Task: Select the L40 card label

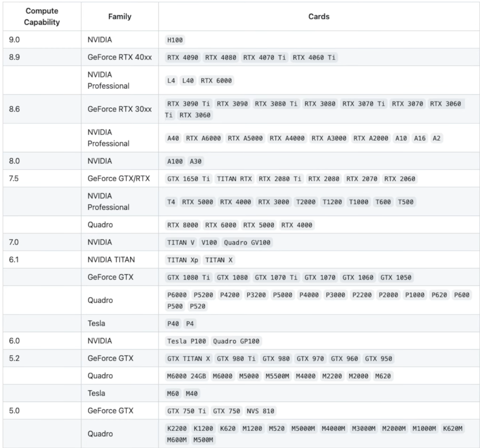Action: 188,80
